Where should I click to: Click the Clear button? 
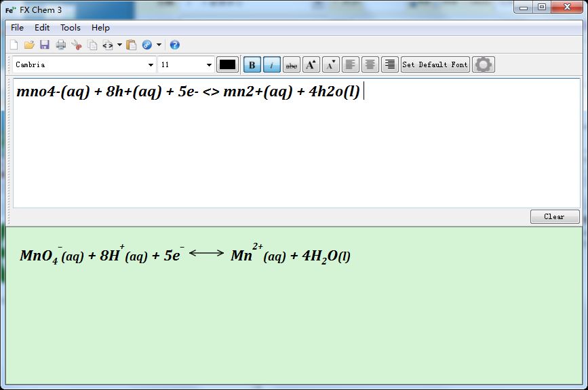pyautogui.click(x=554, y=216)
